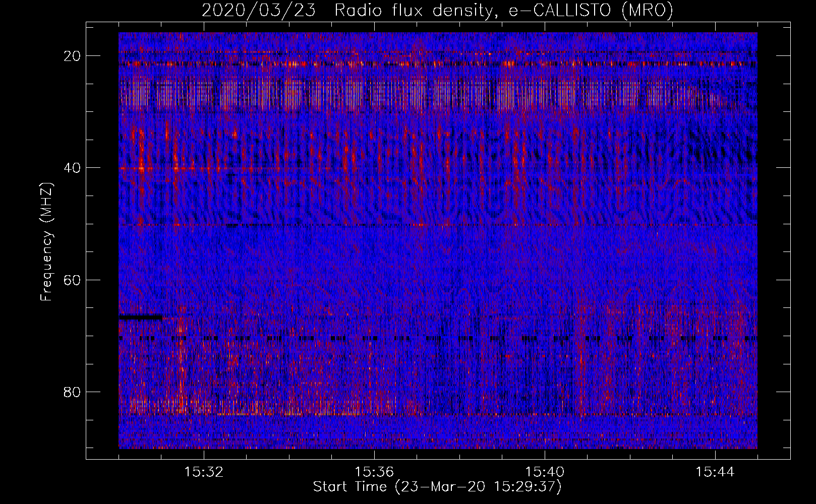
Task: Click the 15:40 time tick label
Action: click(545, 472)
